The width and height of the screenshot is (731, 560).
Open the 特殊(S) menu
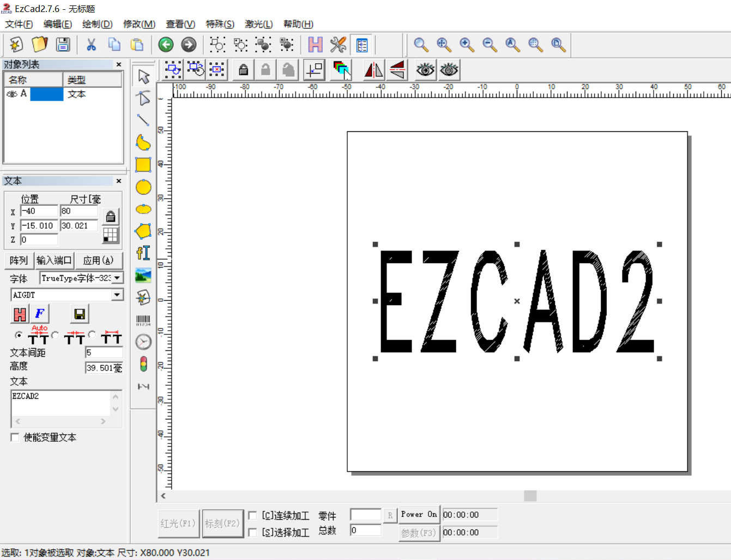click(x=220, y=24)
